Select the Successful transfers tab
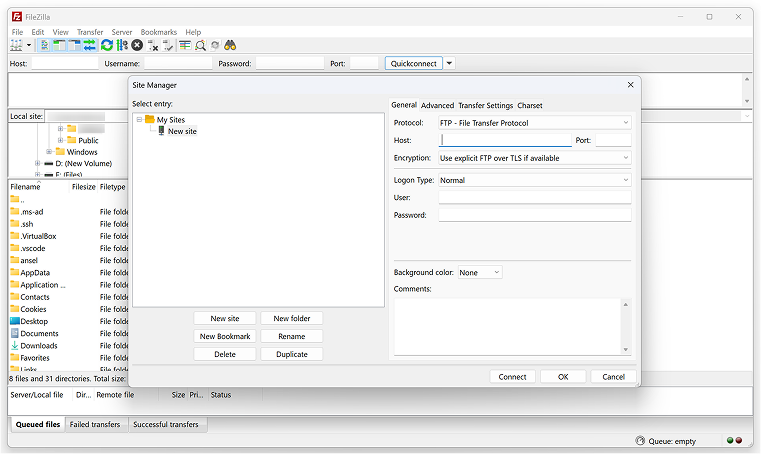 166,424
